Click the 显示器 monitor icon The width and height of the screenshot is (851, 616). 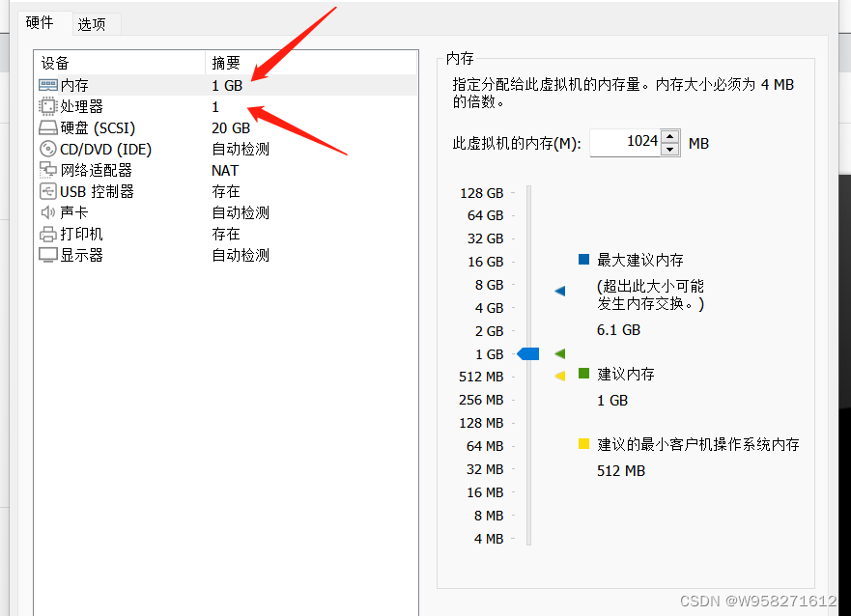(47, 255)
